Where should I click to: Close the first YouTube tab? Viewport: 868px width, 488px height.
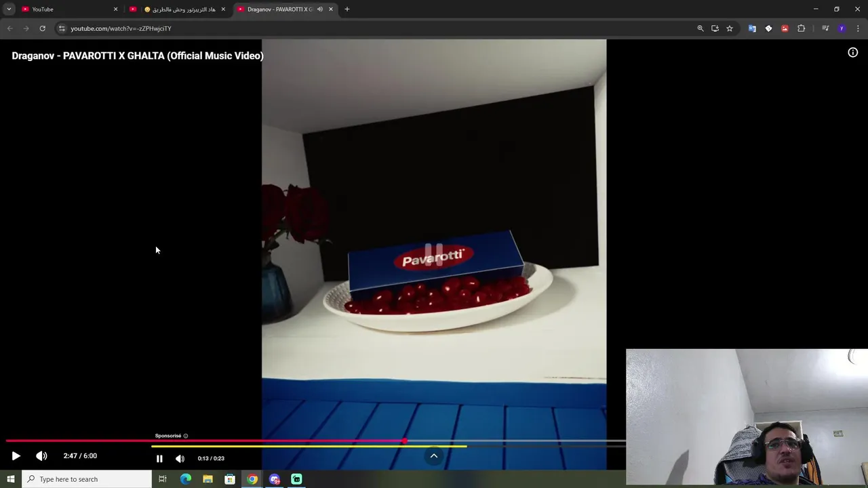(115, 9)
